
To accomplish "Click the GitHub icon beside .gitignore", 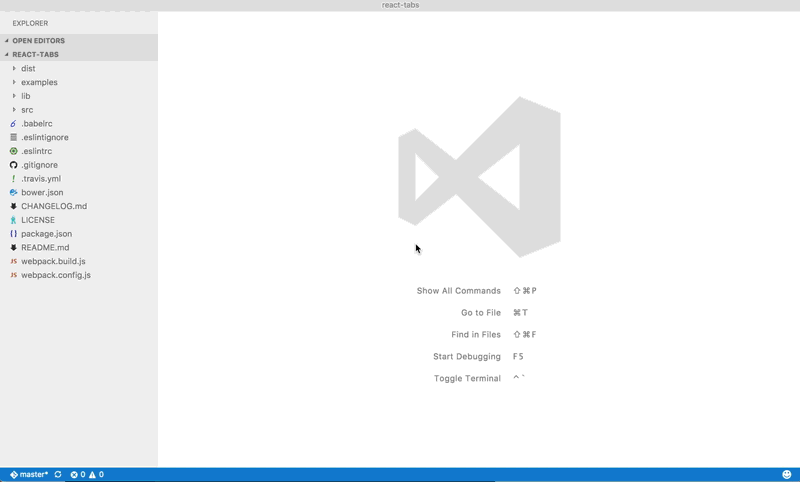I will (x=13, y=165).
